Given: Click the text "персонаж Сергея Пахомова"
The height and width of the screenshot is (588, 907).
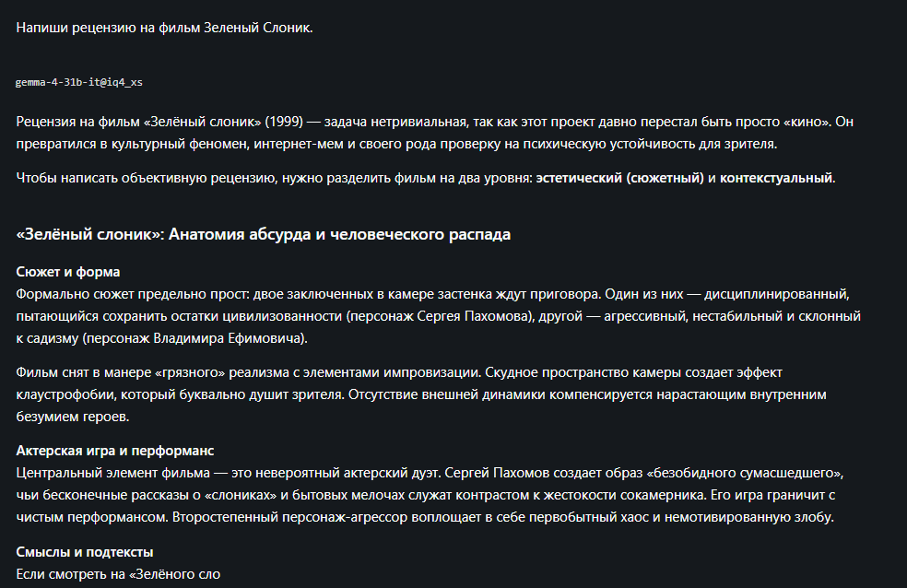Looking at the screenshot, I should [440, 316].
